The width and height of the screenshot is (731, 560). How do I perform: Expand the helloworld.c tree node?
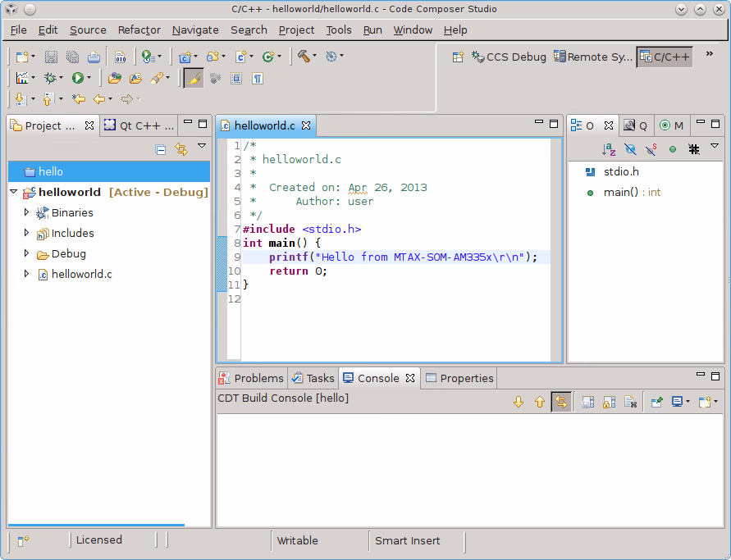click(x=26, y=274)
